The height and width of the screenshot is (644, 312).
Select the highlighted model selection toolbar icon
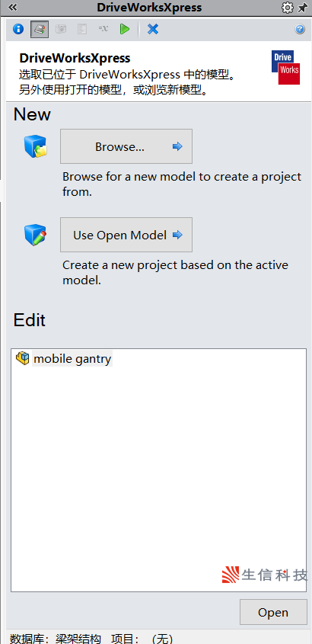[40, 29]
